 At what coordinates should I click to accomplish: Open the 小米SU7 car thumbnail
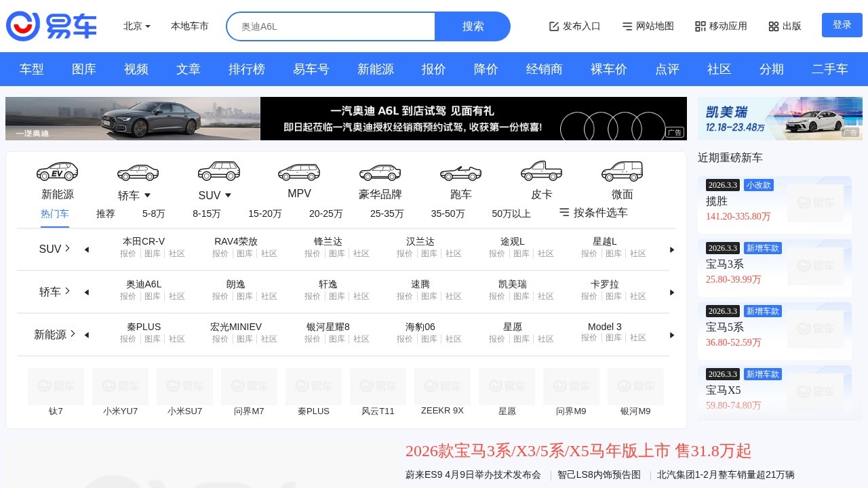[x=184, y=386]
